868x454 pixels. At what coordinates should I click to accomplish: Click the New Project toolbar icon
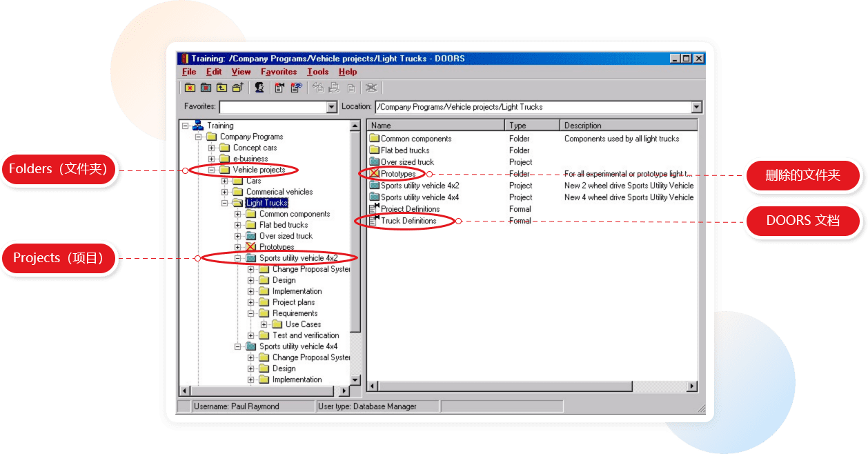point(206,88)
